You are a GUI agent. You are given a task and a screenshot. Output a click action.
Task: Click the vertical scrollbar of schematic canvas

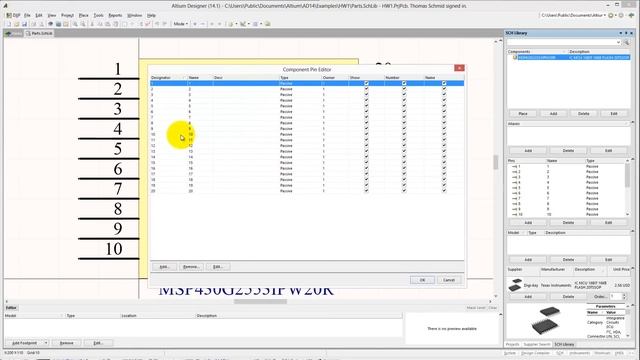496,162
